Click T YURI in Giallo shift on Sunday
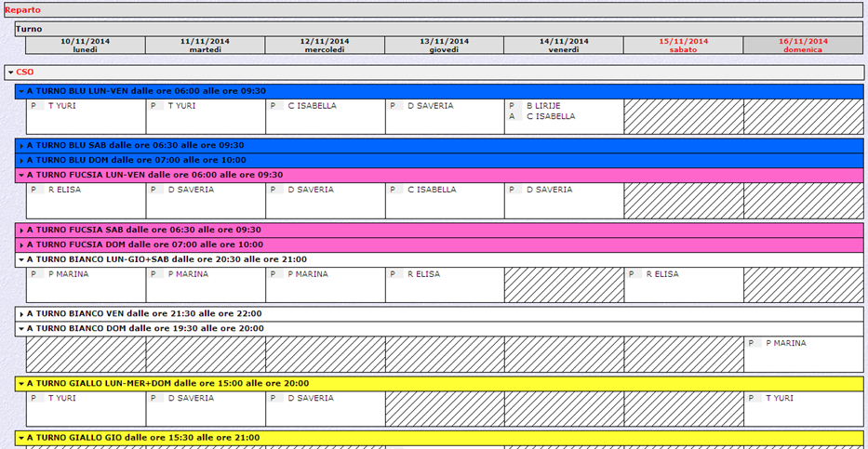This screenshot has width=868, height=449. click(780, 398)
